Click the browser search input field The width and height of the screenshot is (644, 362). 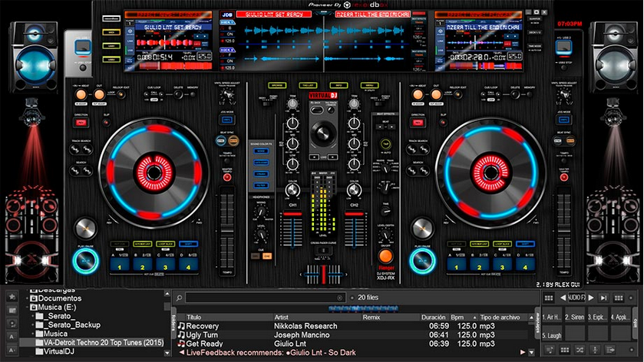click(265, 298)
